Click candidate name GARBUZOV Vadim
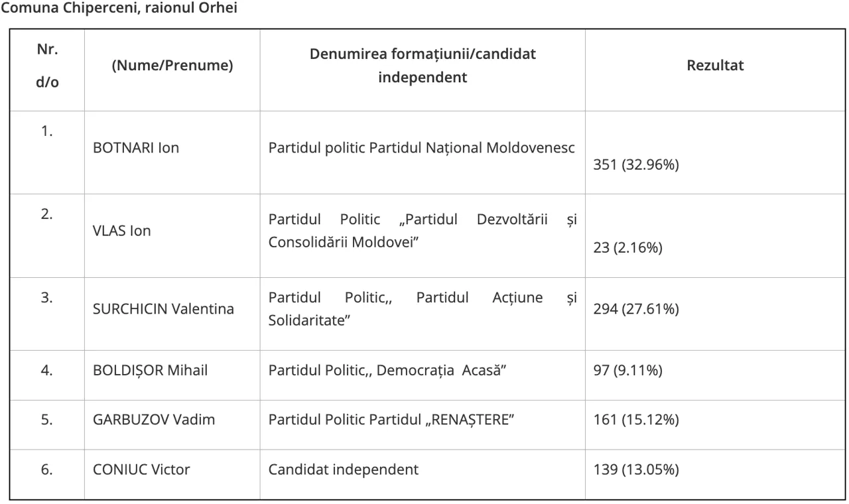The image size is (849, 504). point(154,420)
